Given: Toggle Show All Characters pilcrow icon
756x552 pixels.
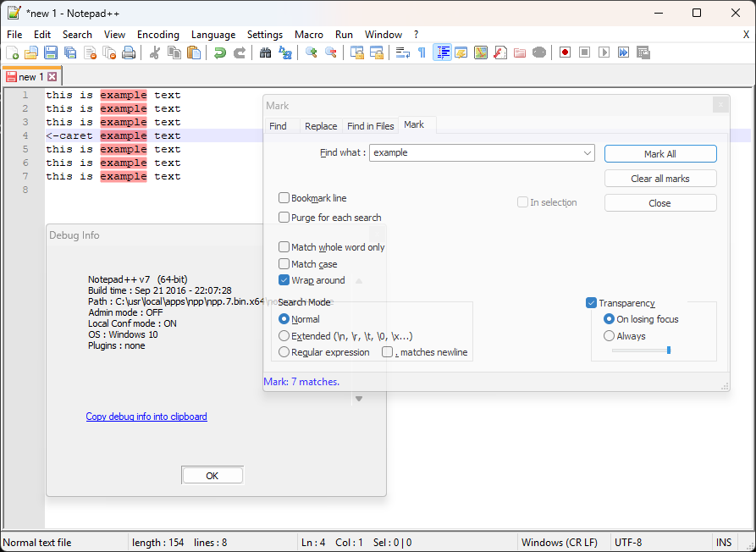Looking at the screenshot, I should [422, 52].
